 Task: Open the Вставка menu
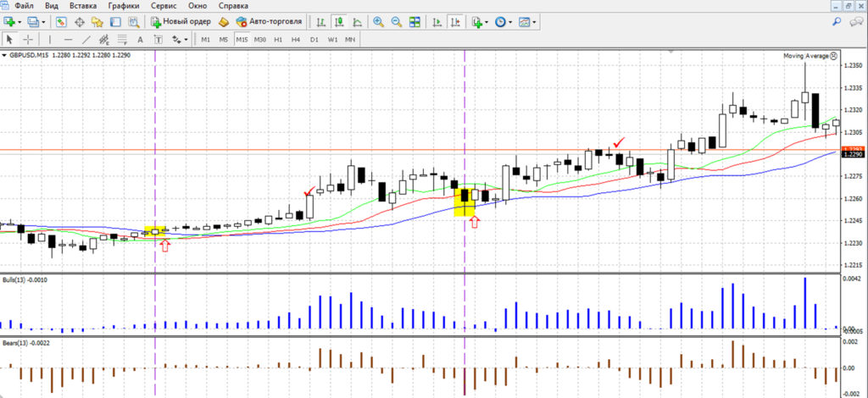pyautogui.click(x=82, y=6)
